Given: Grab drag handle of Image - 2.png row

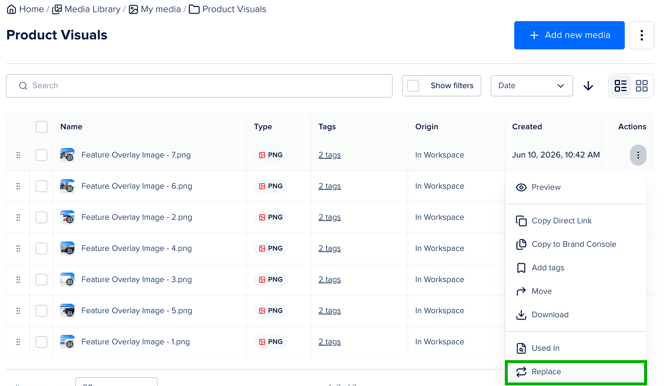Looking at the screenshot, I should (18, 218).
